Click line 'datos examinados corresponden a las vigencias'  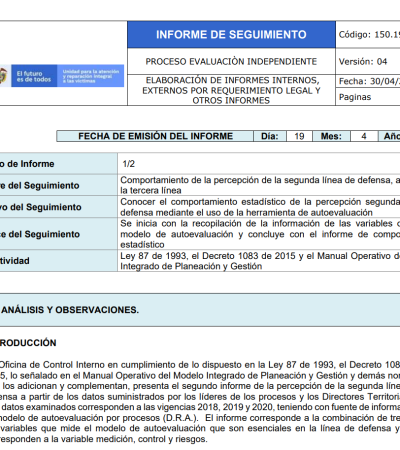pyautogui.click(x=200, y=407)
